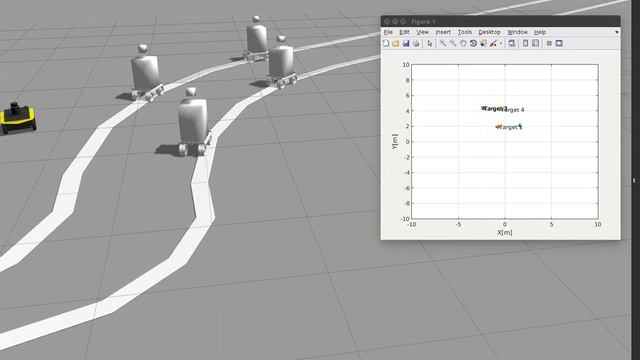640x360 pixels.
Task: Click the Link Plot toolbar icon
Action: coord(512,43)
